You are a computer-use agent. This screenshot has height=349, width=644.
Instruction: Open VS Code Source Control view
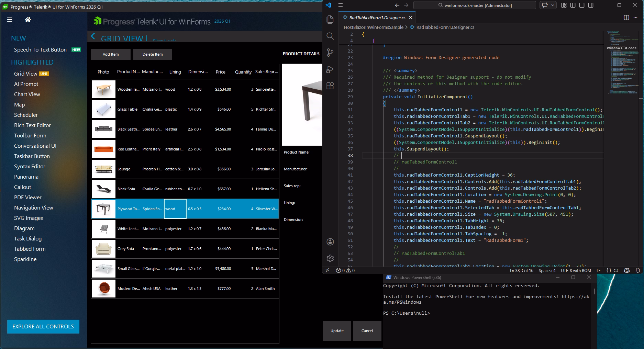(x=330, y=53)
